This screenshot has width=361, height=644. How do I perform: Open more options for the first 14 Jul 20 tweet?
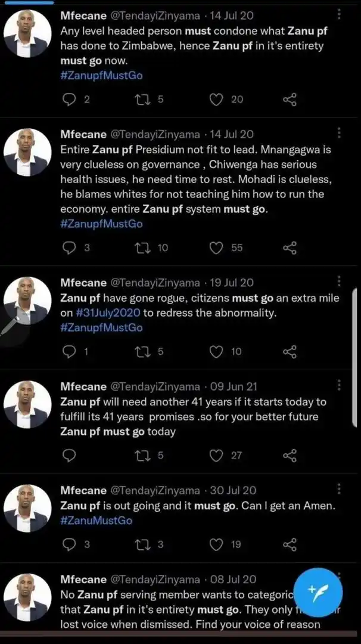pyautogui.click(x=339, y=14)
